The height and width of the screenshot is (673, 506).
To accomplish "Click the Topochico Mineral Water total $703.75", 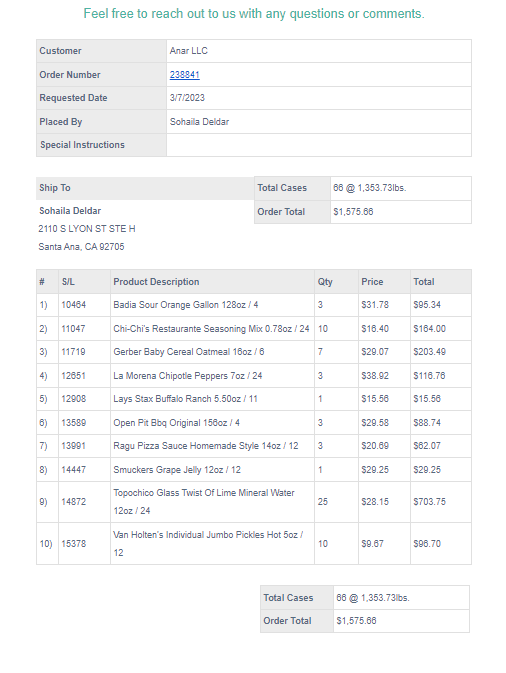I will (429, 502).
